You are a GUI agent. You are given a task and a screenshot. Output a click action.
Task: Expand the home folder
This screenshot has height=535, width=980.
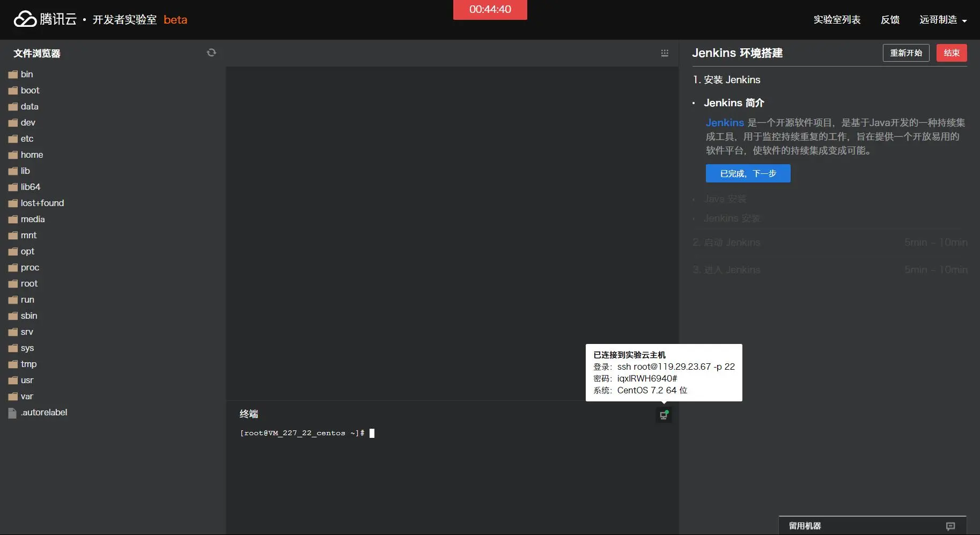click(32, 155)
